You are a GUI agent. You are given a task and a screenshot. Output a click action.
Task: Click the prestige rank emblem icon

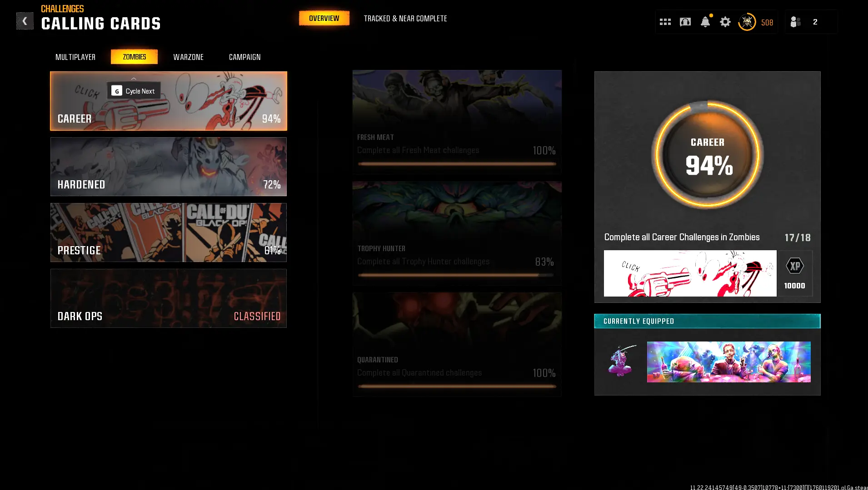747,22
